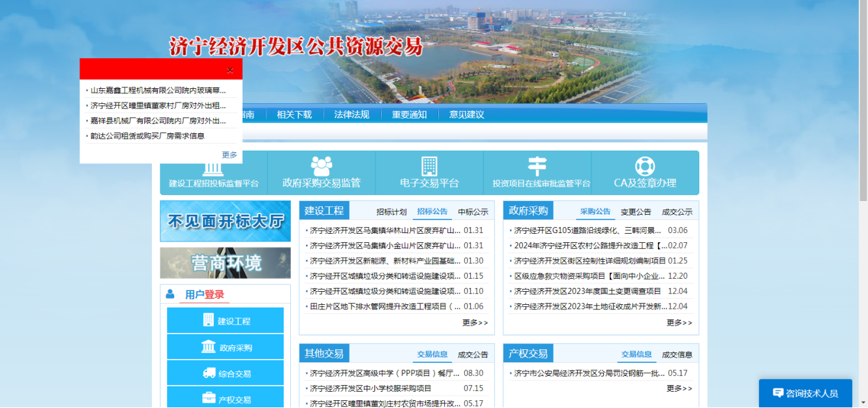
Task: Select 交易信息 tab in 产权交易
Action: (636, 354)
